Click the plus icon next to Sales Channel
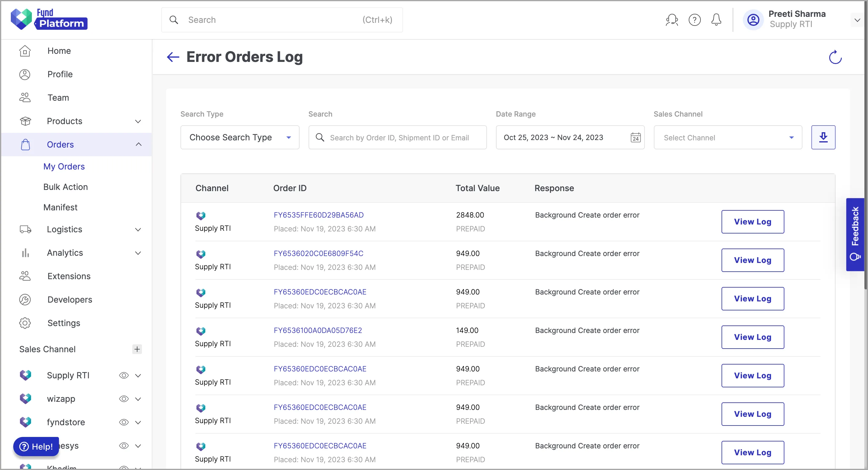 pyautogui.click(x=137, y=349)
